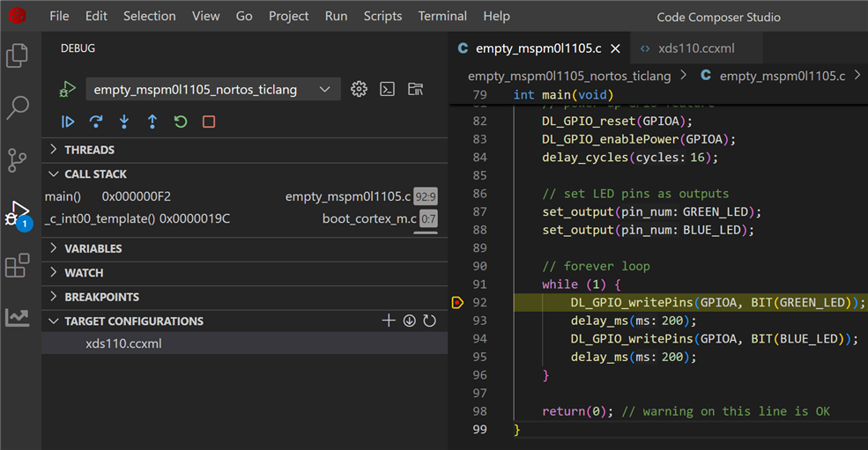Screen dimensions: 868x450
Task: Expand the VARIABLES section
Action: (54, 248)
